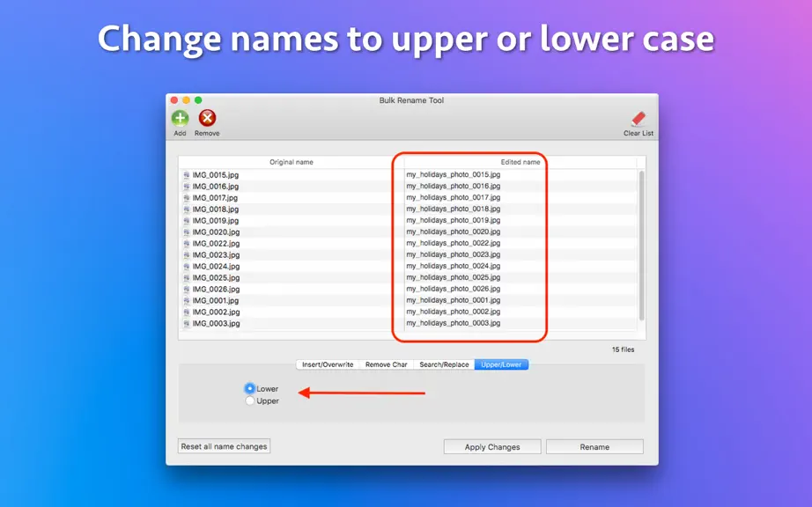This screenshot has height=507, width=812.
Task: Select the Upper/Lower tab
Action: click(x=501, y=364)
